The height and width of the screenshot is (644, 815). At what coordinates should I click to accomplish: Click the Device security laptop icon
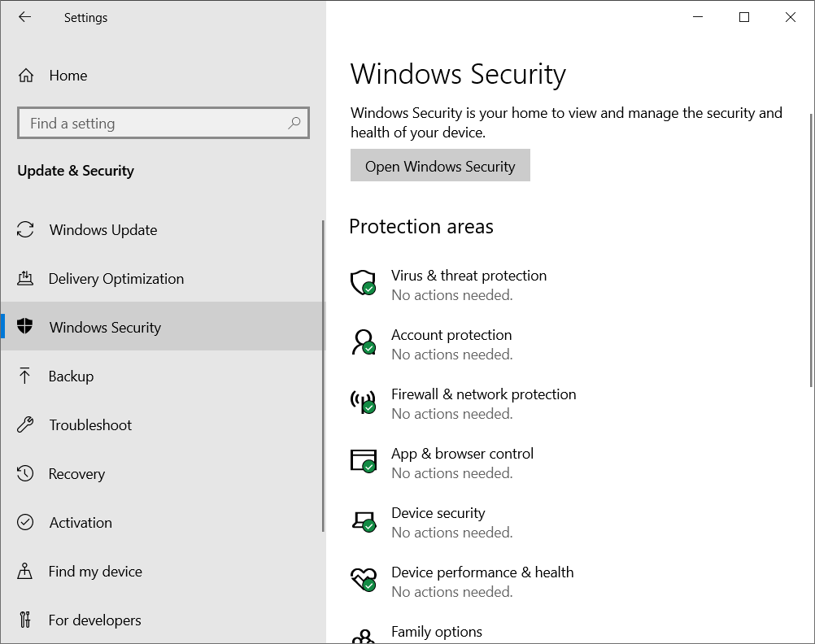364,520
